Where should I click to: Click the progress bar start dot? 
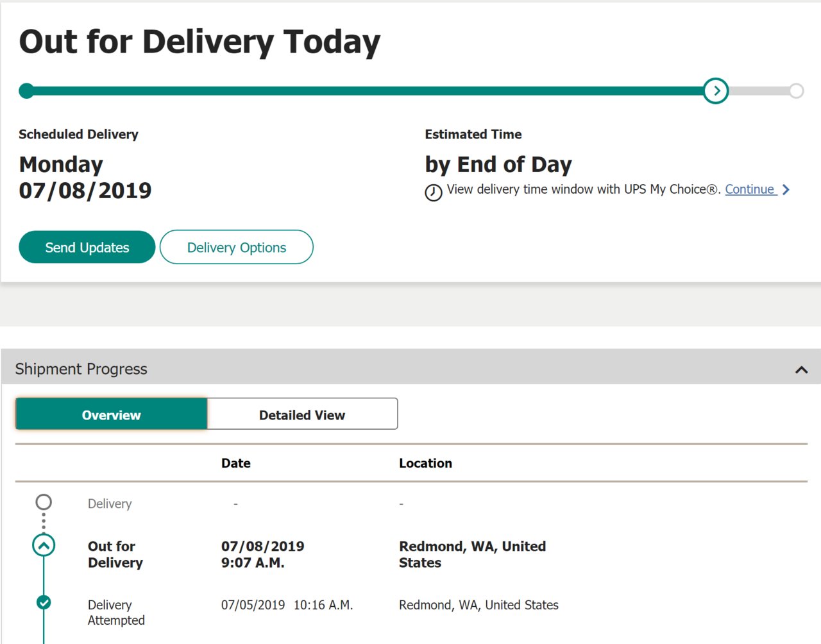pyautogui.click(x=26, y=91)
